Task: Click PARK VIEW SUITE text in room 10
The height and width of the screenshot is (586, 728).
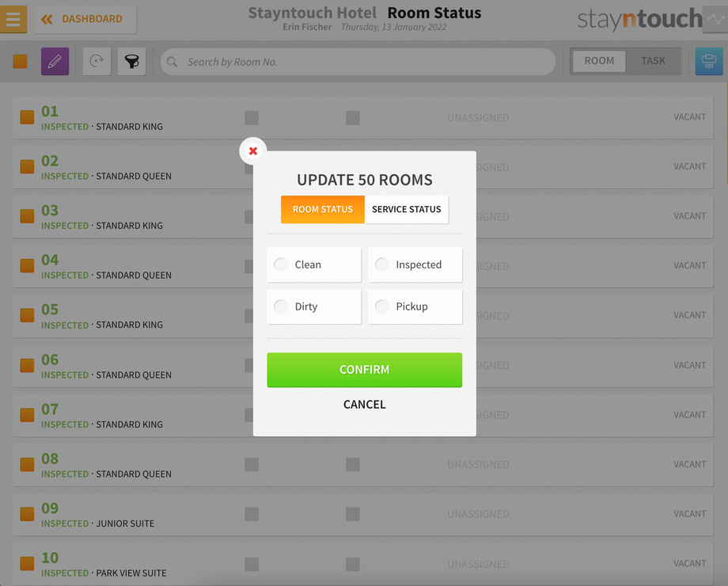Action: (x=131, y=573)
